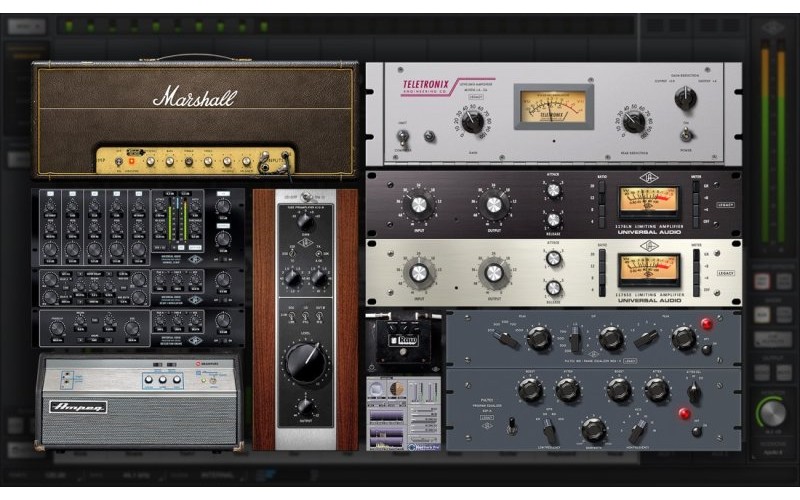
Task: Turn the large Level knob on 610 preamp
Action: point(305,363)
